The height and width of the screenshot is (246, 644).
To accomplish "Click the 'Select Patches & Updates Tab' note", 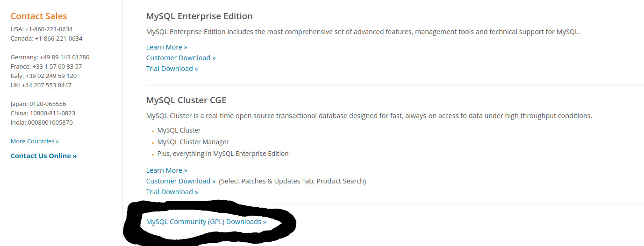I will point(293,181).
